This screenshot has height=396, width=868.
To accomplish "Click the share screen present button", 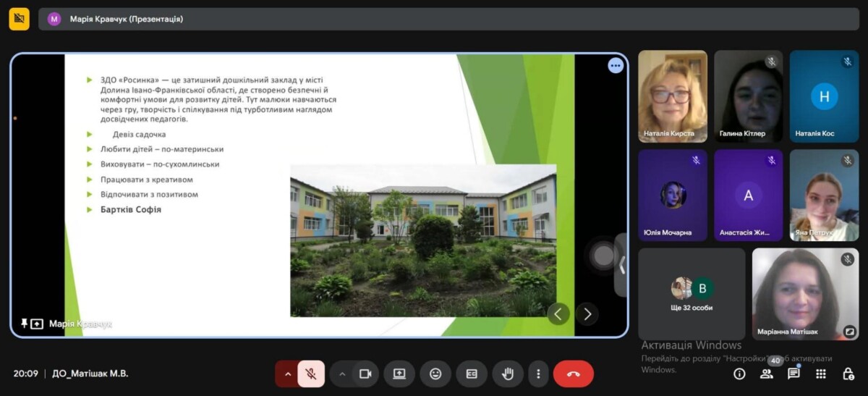I will (399, 374).
